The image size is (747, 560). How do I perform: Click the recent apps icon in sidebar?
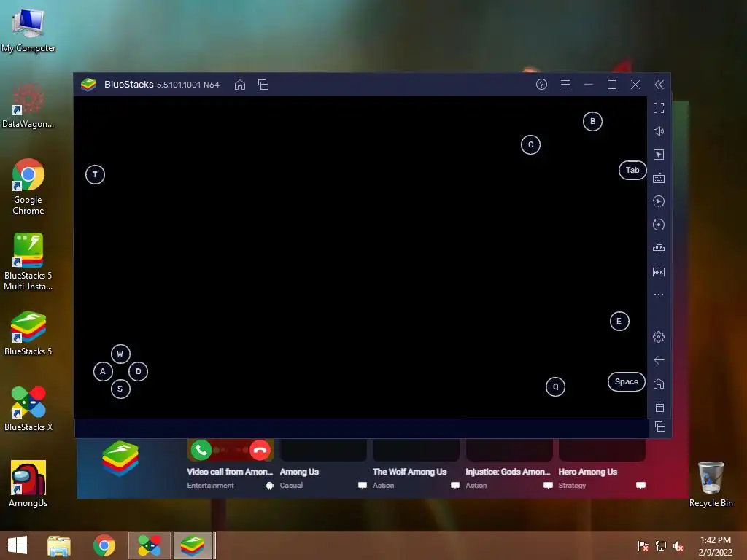(x=659, y=407)
